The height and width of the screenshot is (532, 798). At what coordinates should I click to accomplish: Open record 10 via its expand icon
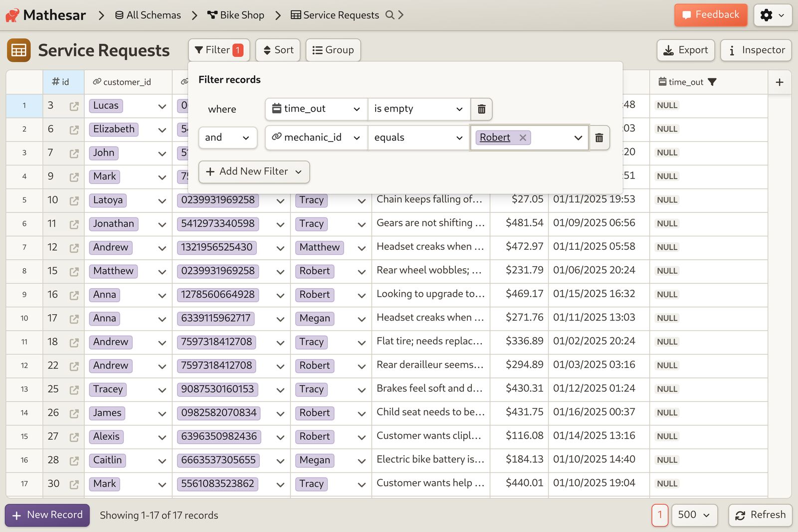coord(74,200)
